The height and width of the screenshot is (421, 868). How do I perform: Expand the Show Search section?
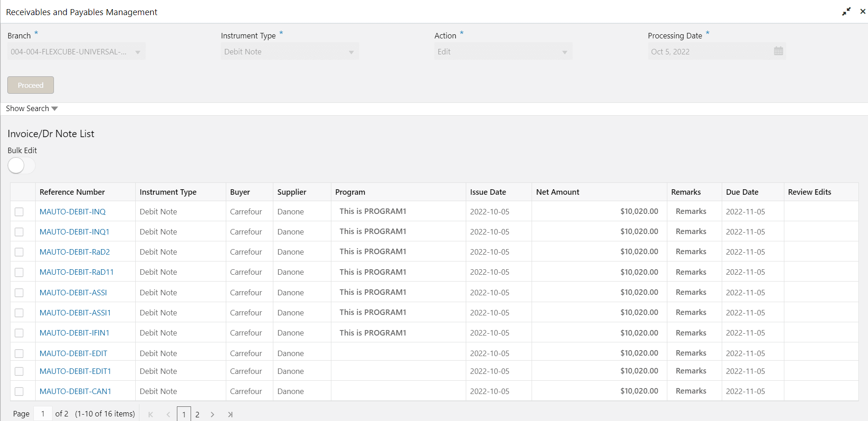pos(32,108)
